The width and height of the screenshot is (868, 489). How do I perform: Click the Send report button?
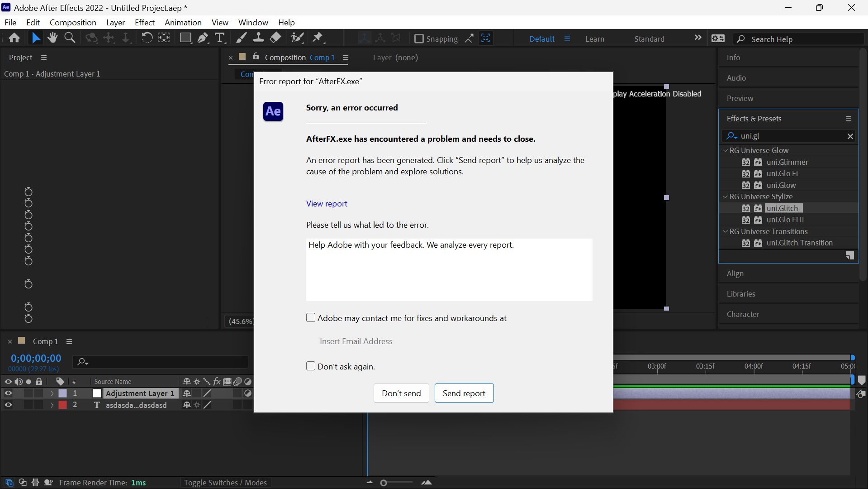click(x=464, y=393)
